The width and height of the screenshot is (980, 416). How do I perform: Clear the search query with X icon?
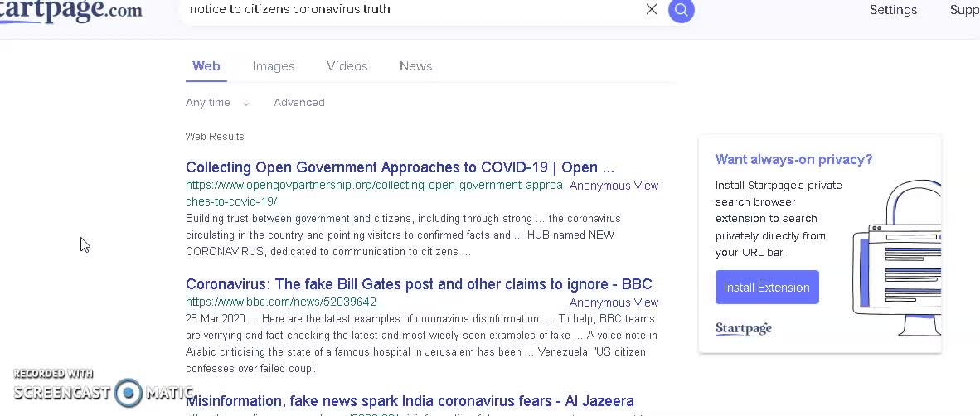point(651,9)
